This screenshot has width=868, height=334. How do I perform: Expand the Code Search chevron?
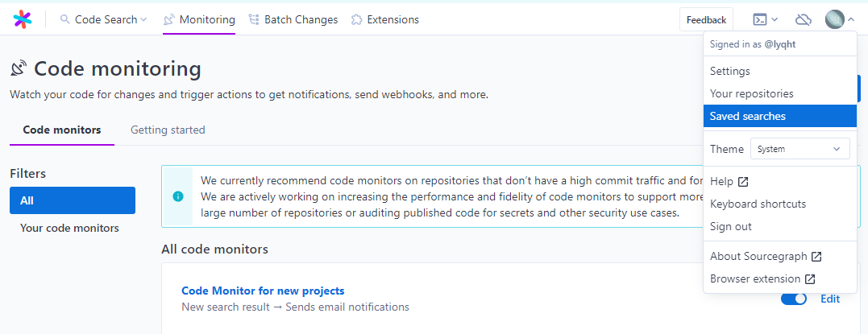tap(144, 19)
